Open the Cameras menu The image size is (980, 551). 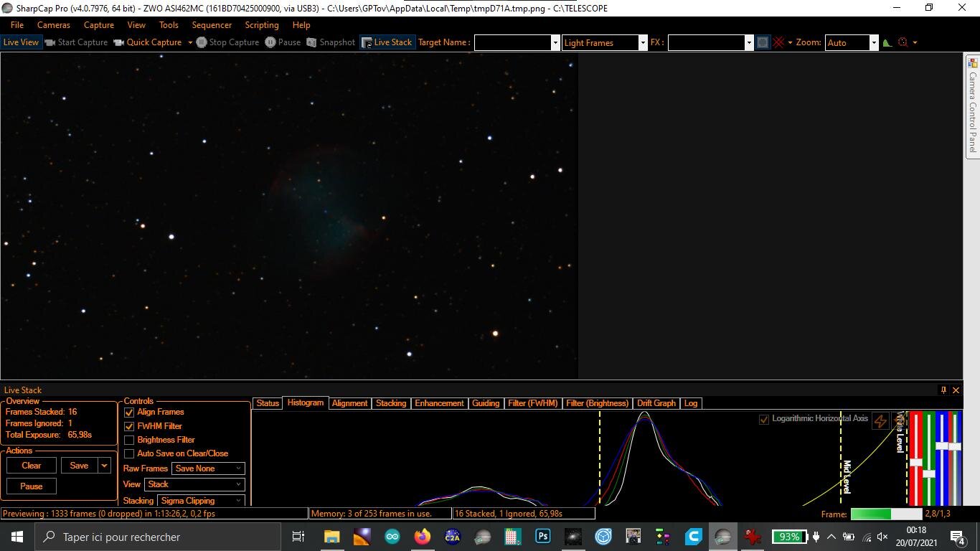[54, 24]
